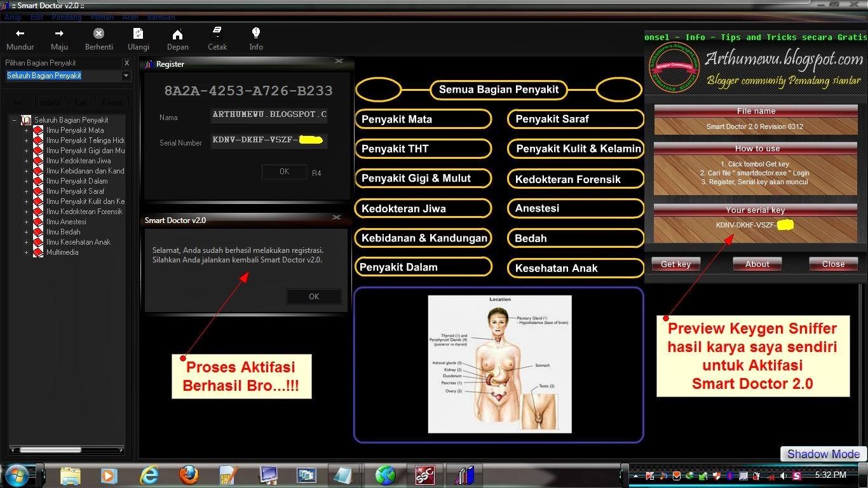Image resolution: width=868 pixels, height=488 pixels.
Task: Click the About button in keygen window
Action: (x=757, y=264)
